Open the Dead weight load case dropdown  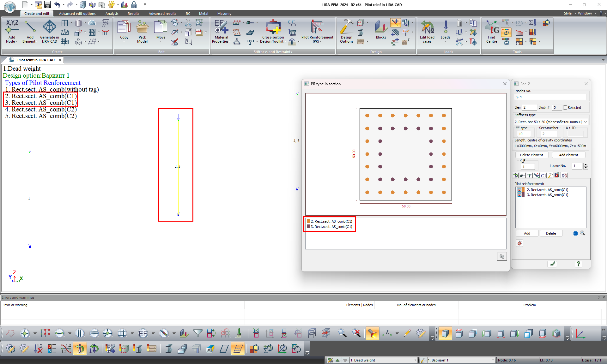[415, 360]
